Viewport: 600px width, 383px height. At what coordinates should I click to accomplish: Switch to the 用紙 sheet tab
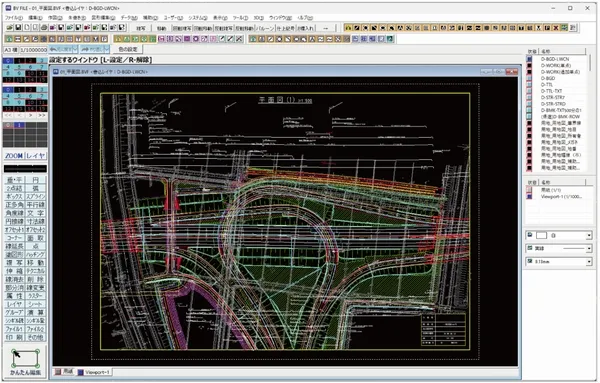click(64, 372)
